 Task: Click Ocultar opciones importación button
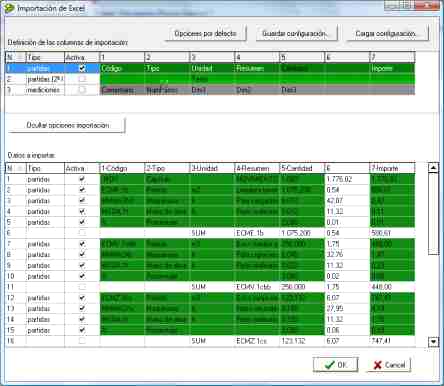67,126
